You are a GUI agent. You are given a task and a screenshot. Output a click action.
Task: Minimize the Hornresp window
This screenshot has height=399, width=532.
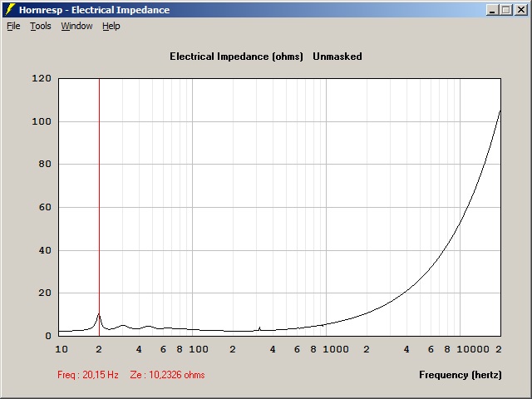493,10
